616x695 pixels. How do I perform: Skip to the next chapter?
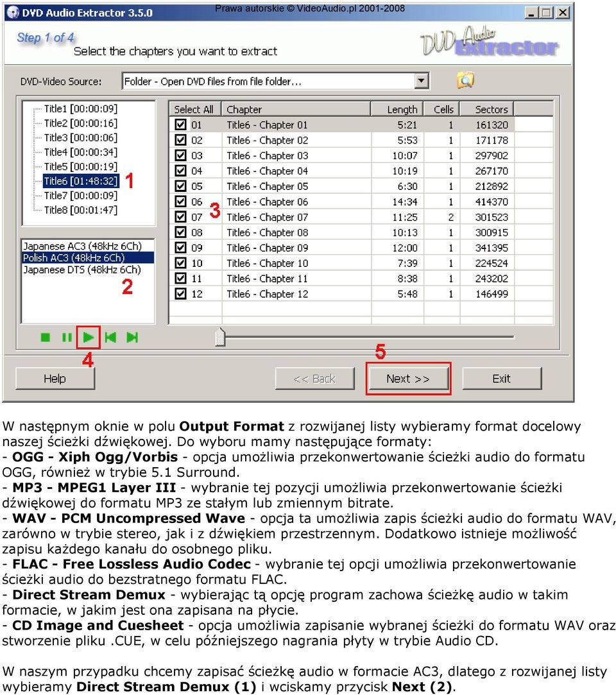tap(132, 338)
